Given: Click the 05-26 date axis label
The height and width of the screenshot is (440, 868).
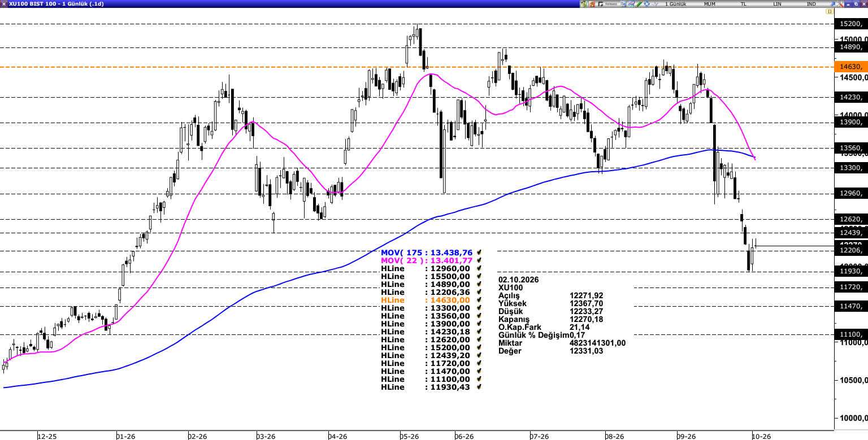Looking at the screenshot, I should pyautogui.click(x=410, y=436).
